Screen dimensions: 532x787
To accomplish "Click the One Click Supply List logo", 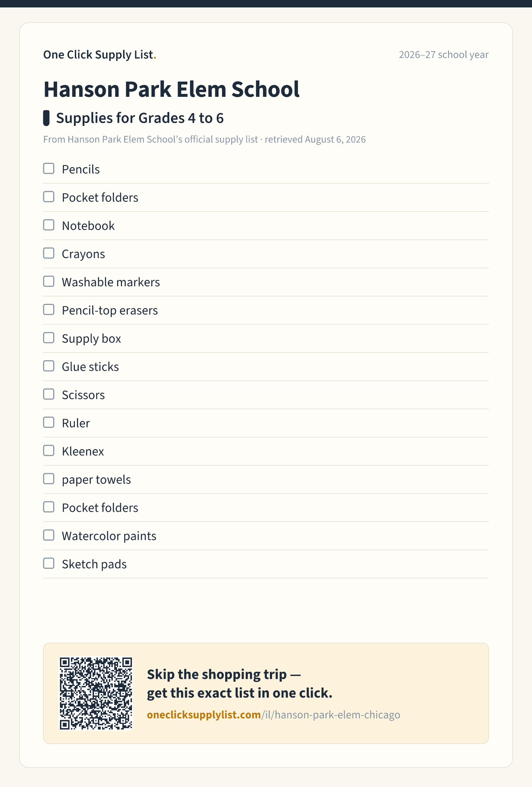I will click(x=100, y=55).
